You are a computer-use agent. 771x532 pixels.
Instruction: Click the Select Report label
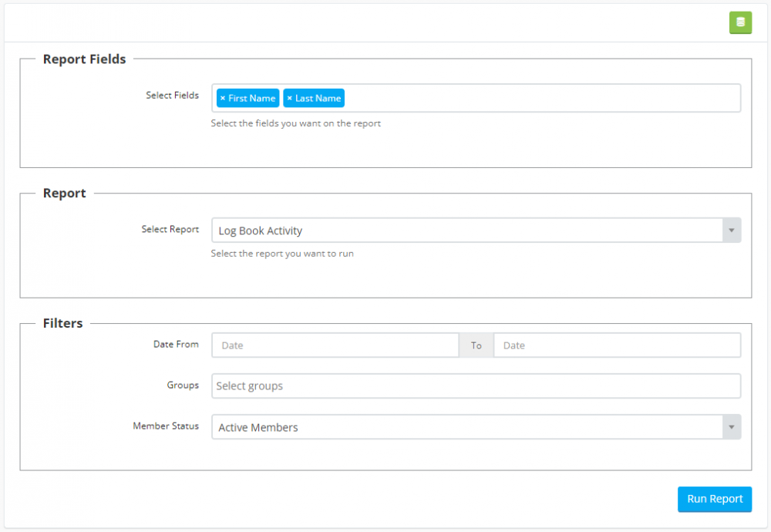point(170,229)
